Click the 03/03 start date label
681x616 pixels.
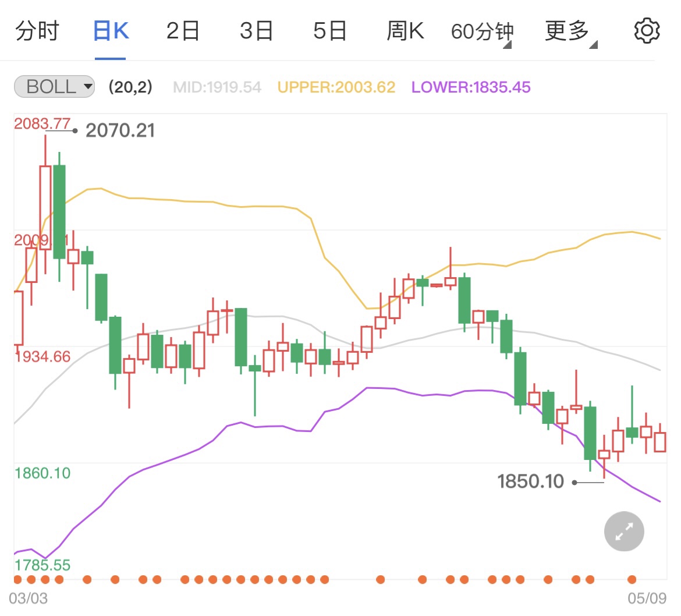click(x=29, y=598)
